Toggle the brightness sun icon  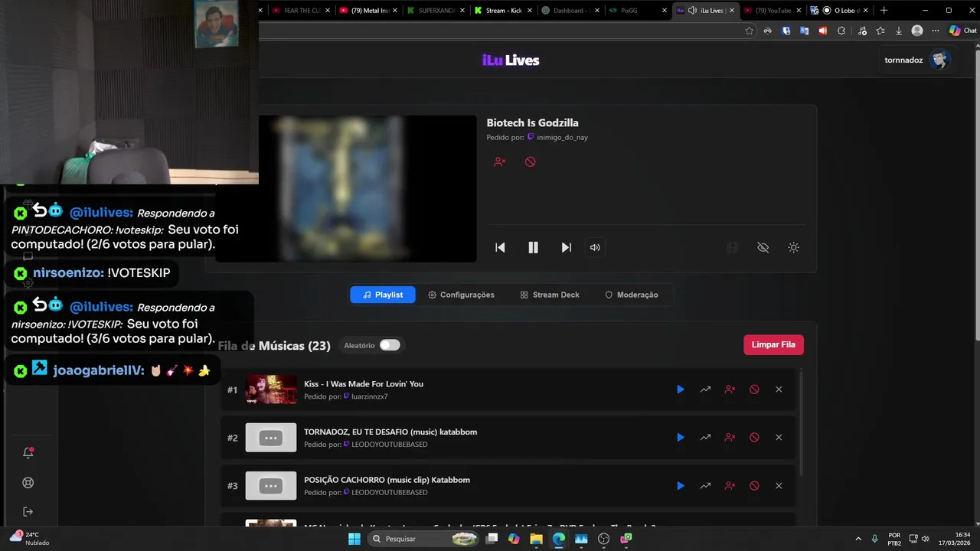[x=793, y=247]
